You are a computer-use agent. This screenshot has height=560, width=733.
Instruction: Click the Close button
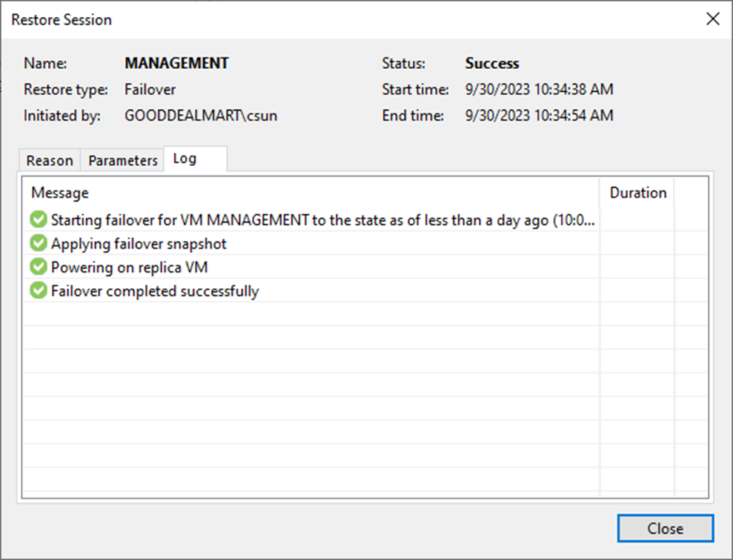coord(665,528)
